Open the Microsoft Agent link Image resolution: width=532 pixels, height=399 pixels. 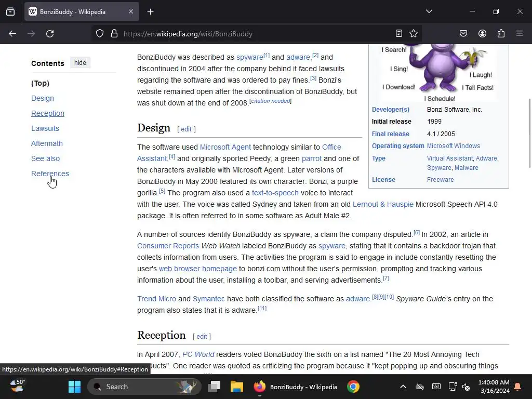pos(225,147)
